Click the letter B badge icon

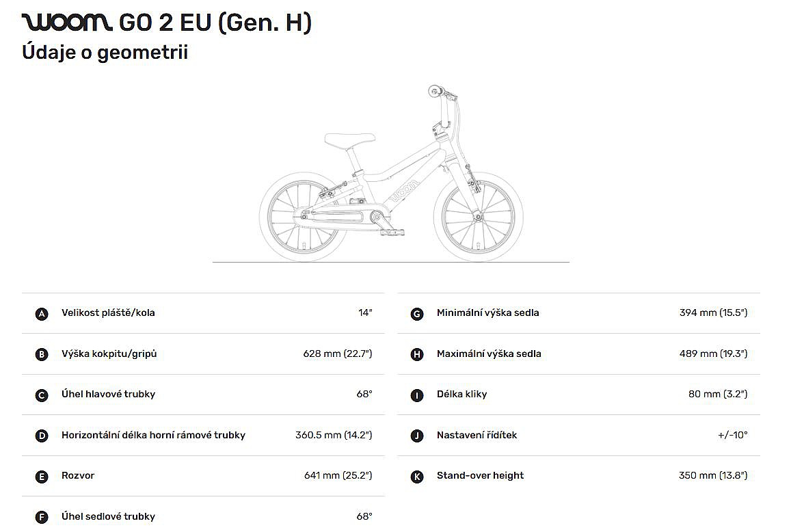[x=42, y=355]
